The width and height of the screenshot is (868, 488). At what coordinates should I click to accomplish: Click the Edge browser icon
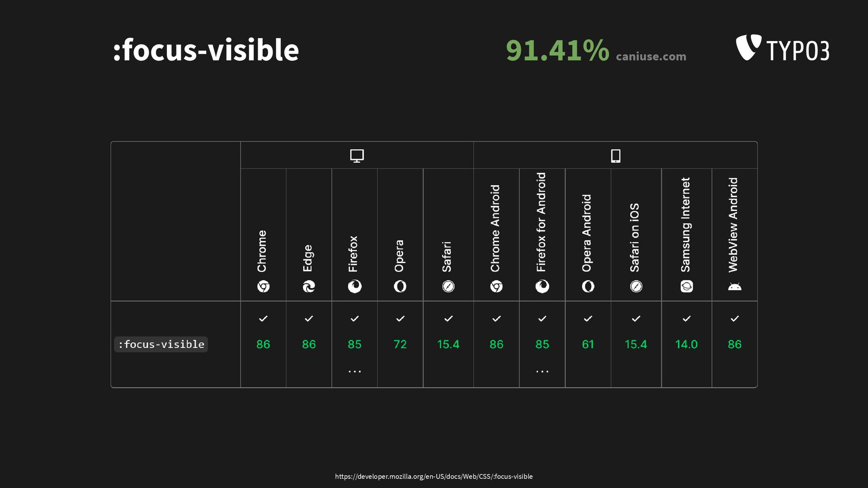(x=309, y=286)
